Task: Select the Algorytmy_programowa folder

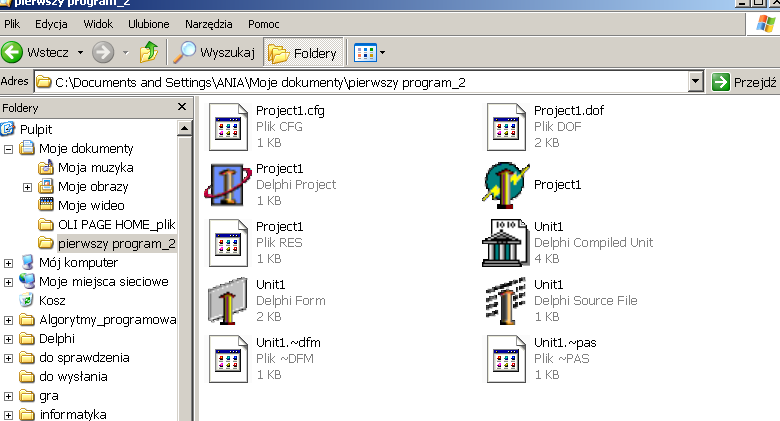Action: coord(107,319)
